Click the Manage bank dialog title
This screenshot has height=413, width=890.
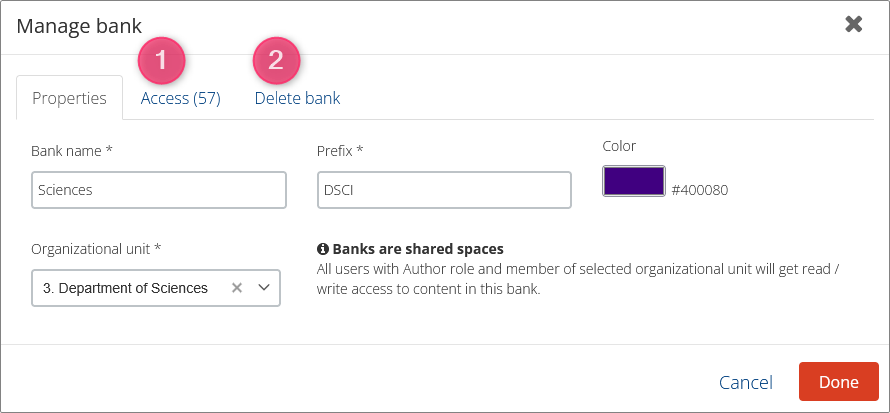click(x=79, y=26)
